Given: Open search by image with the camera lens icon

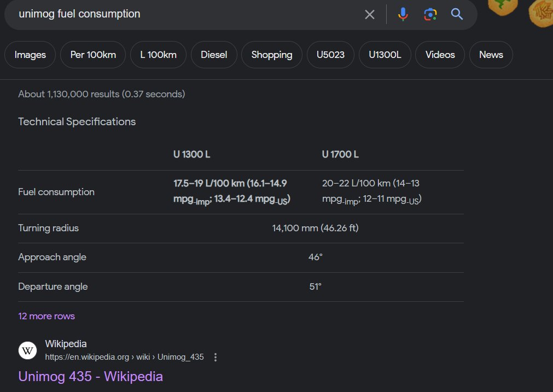Looking at the screenshot, I should point(430,14).
